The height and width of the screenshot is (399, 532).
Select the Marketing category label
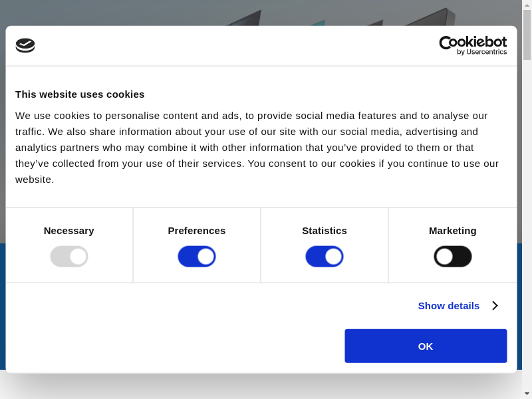(x=453, y=231)
